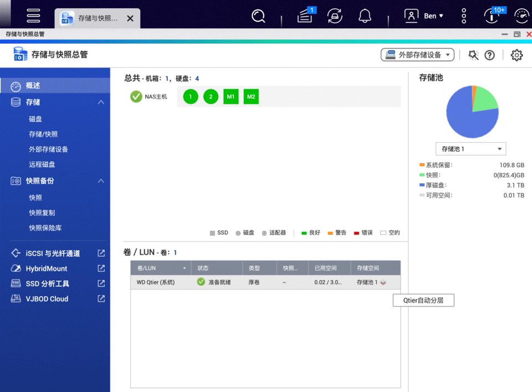This screenshot has height=392, width=532.
Task: Collapse the 存储 sidebar section
Action: (x=101, y=102)
